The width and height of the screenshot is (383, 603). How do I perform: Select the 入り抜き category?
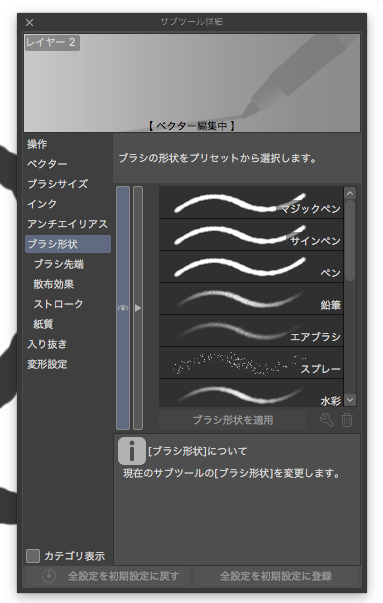47,344
